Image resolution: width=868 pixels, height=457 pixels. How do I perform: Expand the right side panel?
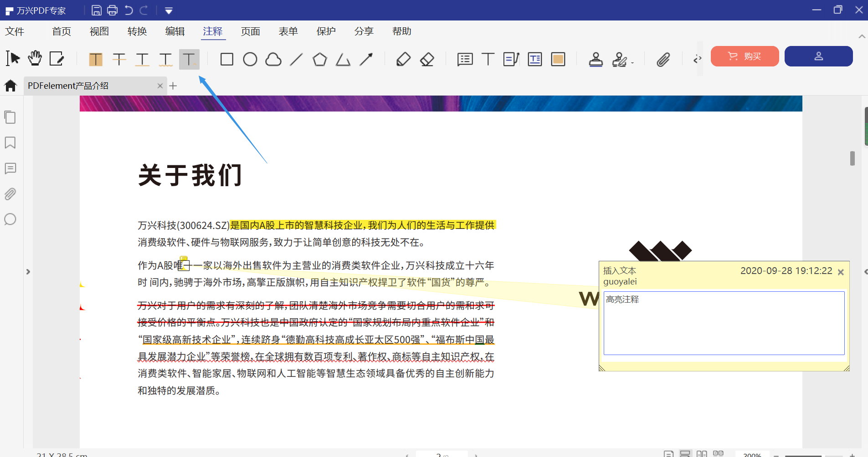(865, 272)
